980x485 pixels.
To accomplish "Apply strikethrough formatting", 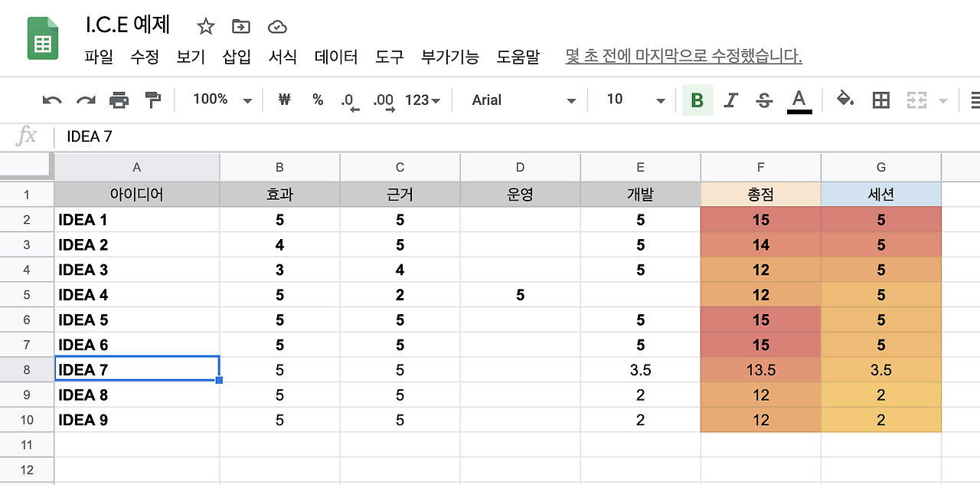I will tap(764, 100).
